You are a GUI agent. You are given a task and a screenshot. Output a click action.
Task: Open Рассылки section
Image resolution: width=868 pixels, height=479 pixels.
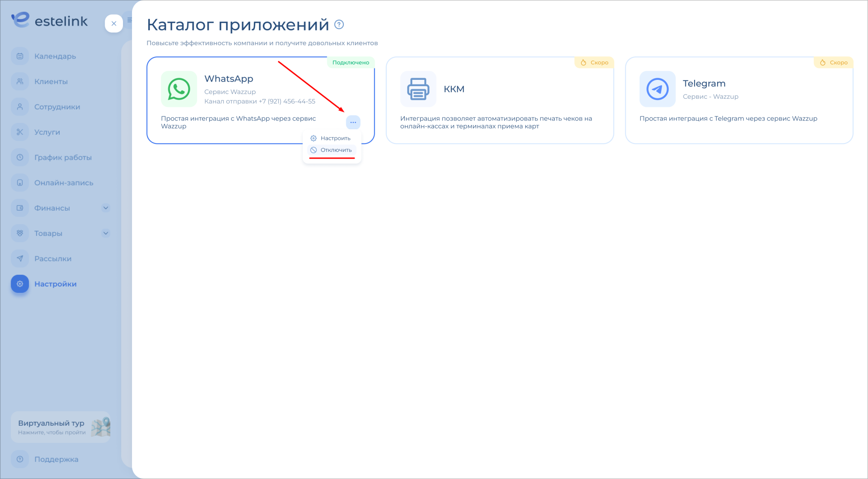pyautogui.click(x=53, y=258)
